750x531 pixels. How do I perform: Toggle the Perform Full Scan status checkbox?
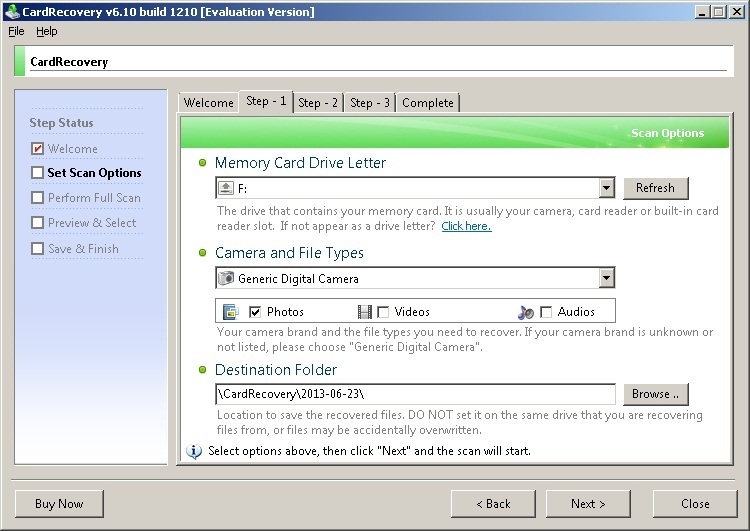(x=37, y=198)
